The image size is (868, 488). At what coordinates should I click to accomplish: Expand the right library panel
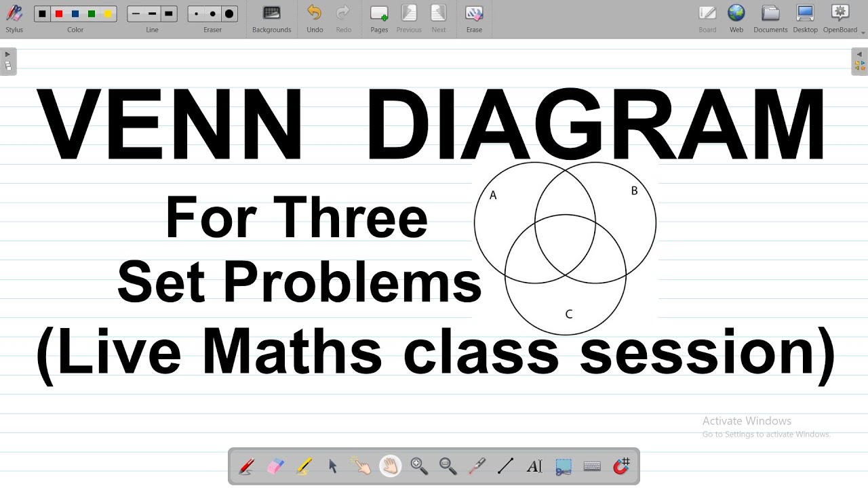click(x=860, y=61)
